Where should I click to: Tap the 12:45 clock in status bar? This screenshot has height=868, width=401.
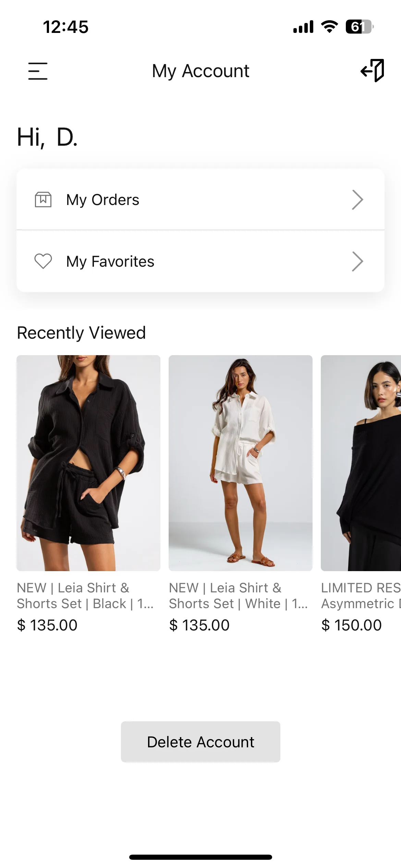(66, 27)
